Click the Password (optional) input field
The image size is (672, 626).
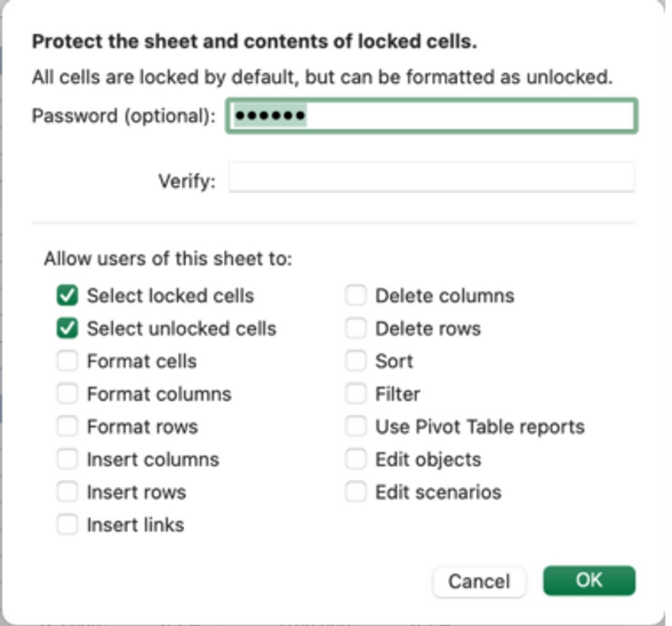click(x=431, y=115)
